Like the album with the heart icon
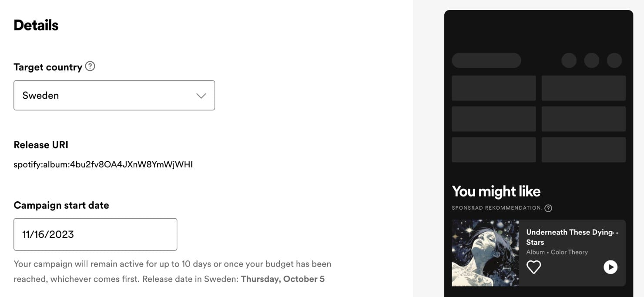644x297 pixels. coord(533,267)
